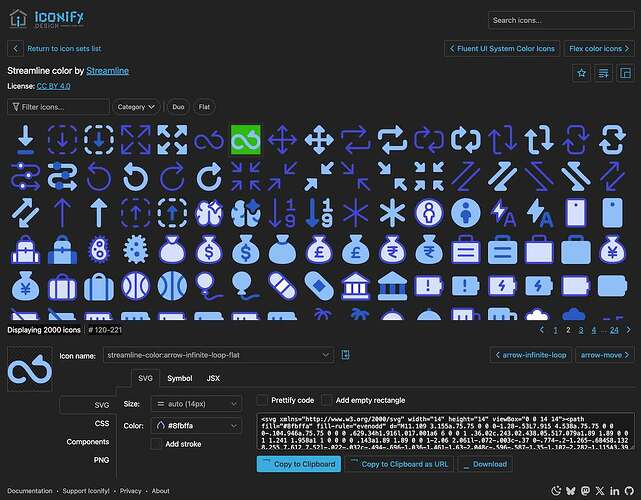Switch to the SVG code tab
Image resolution: width=641 pixels, height=500 pixels.
[145, 378]
